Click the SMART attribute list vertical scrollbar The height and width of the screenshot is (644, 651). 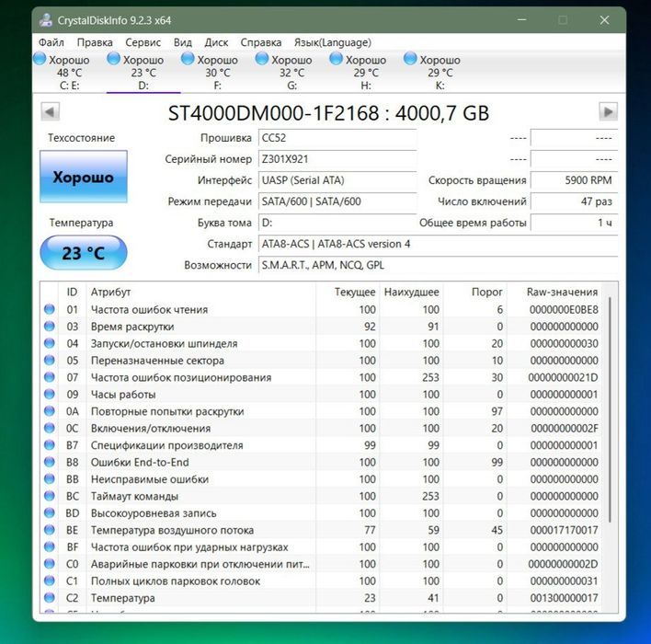coord(610,409)
